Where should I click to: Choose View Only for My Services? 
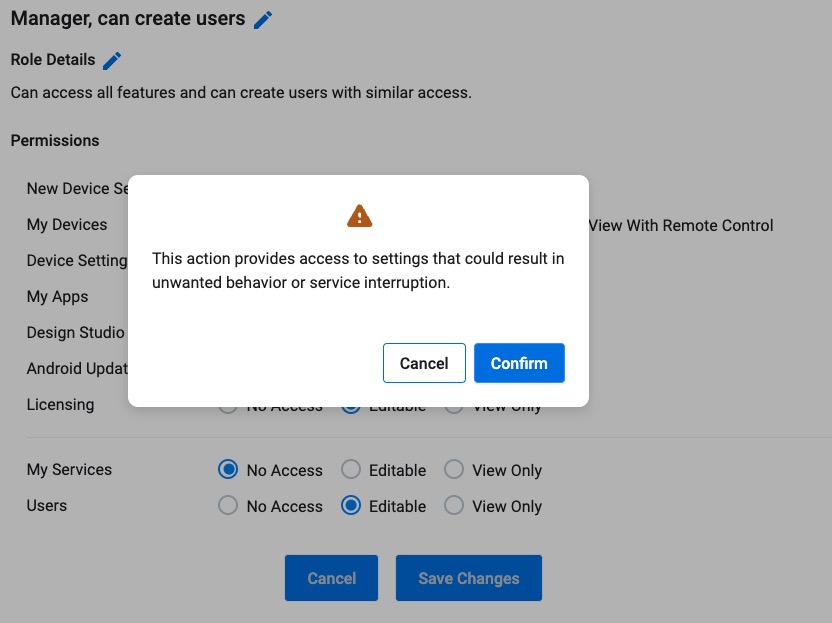pyautogui.click(x=454, y=470)
